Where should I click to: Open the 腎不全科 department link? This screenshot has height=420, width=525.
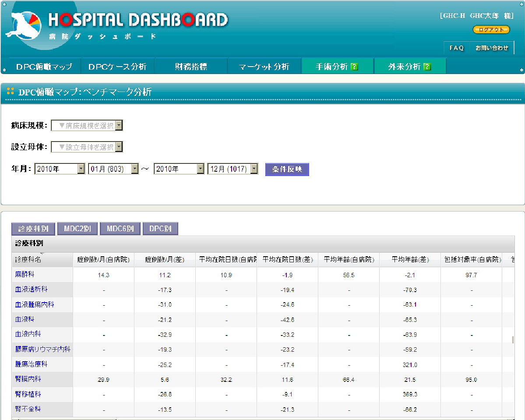28,409
